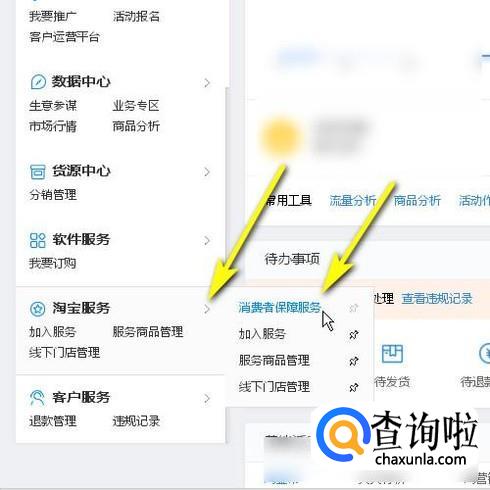The width and height of the screenshot is (490, 490).
Task: Click the 待退款 yen icon
Action: click(x=485, y=354)
